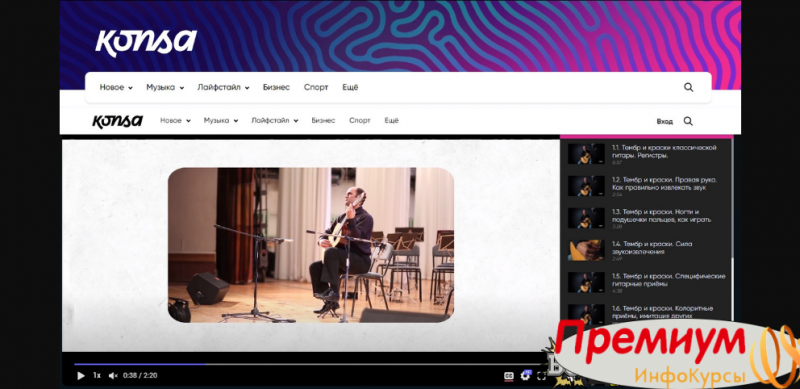Switch the video to fullscreen mode

[x=541, y=376]
